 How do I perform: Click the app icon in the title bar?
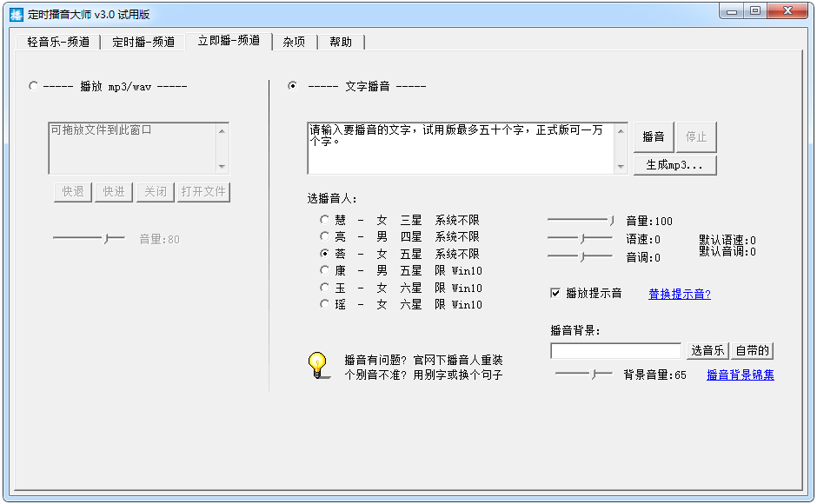click(x=17, y=14)
